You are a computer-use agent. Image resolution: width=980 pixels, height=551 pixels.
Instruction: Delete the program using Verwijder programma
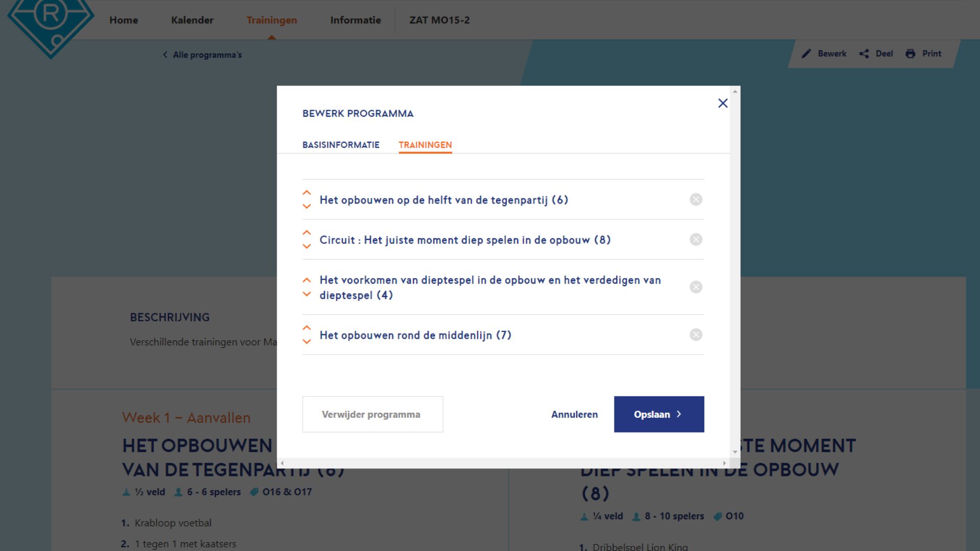[x=372, y=414]
